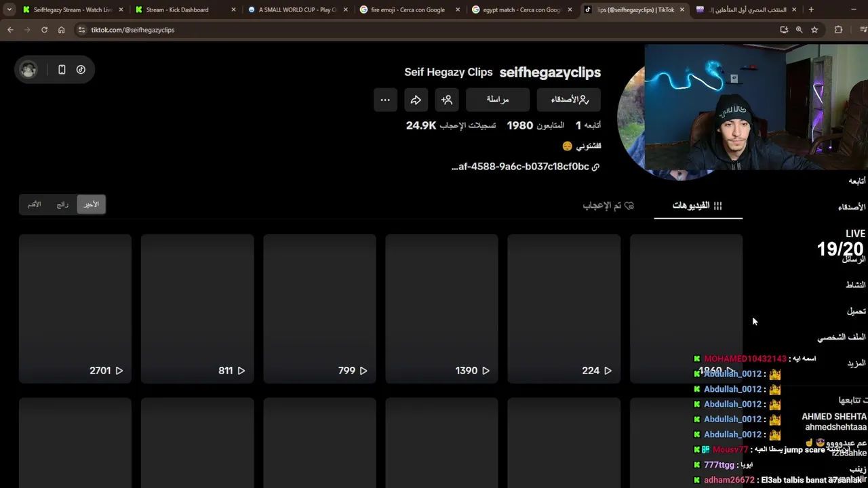
Task: Click the webcam overlay video feed
Action: 756,107
